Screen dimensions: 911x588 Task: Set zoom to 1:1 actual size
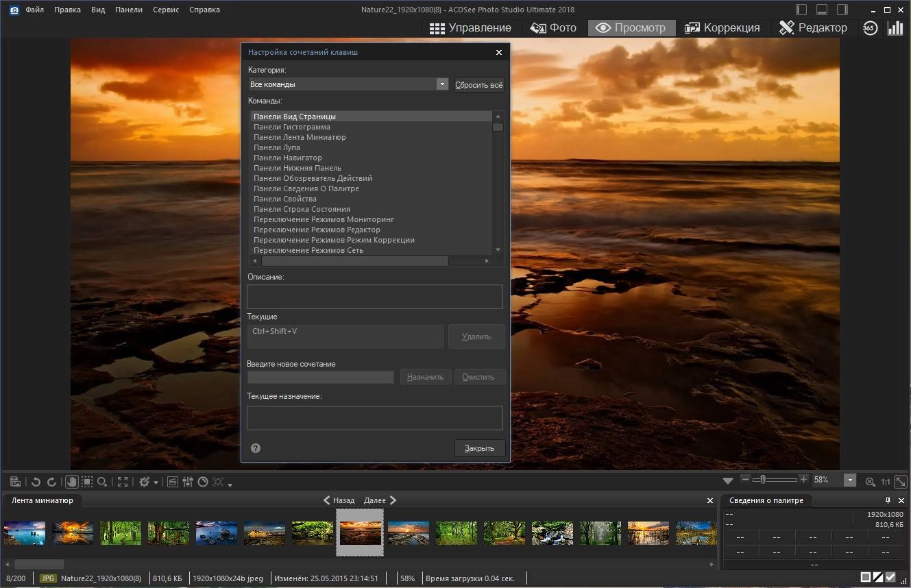[x=886, y=482]
